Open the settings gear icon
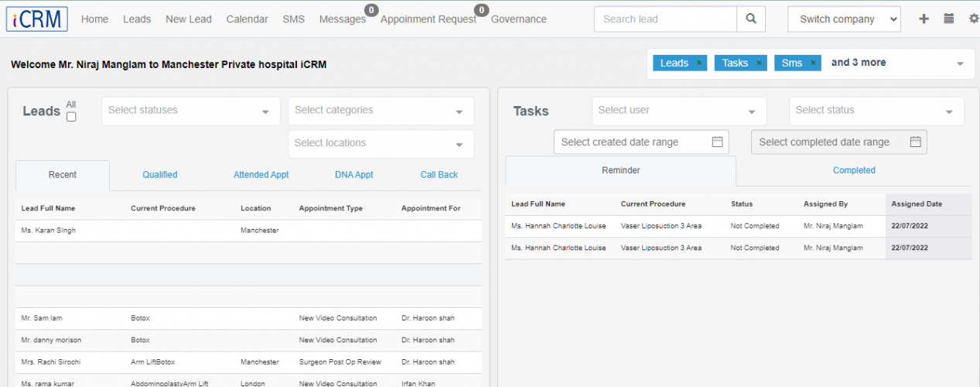 (973, 19)
